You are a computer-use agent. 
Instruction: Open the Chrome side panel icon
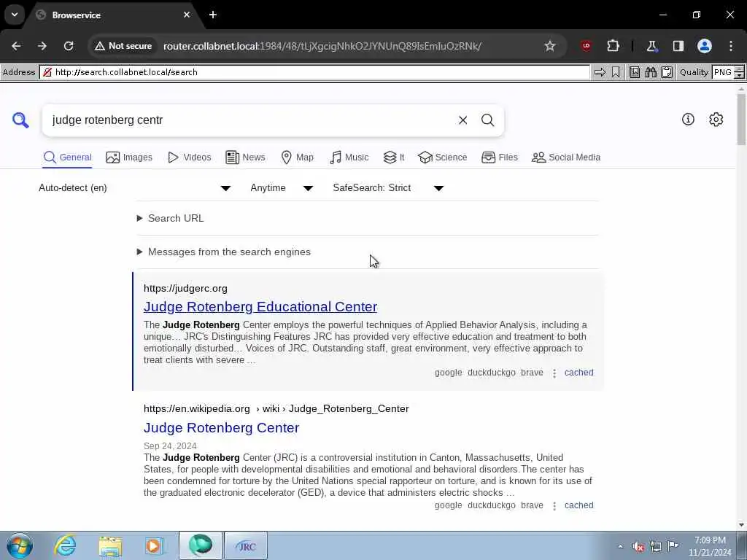[x=678, y=46]
